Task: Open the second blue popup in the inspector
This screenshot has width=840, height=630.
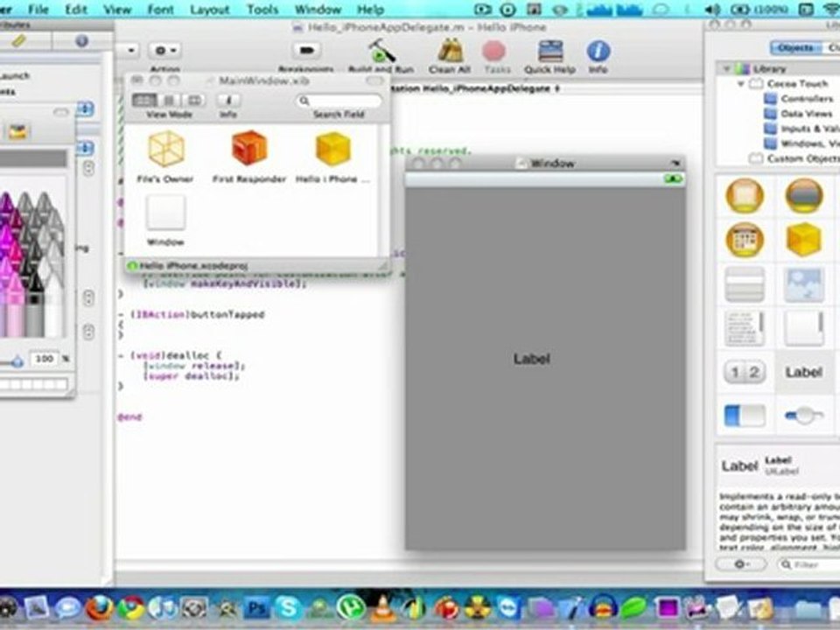Action: tap(85, 148)
